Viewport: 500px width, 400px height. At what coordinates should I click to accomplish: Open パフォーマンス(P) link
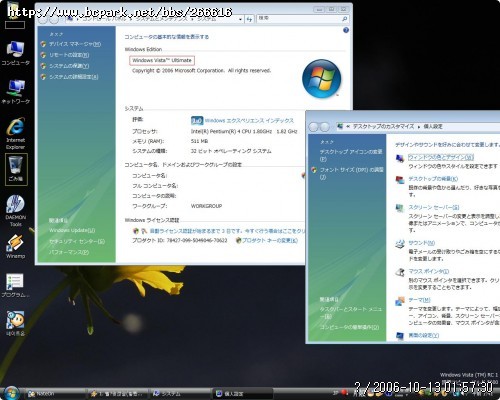pyautogui.click(x=69, y=252)
